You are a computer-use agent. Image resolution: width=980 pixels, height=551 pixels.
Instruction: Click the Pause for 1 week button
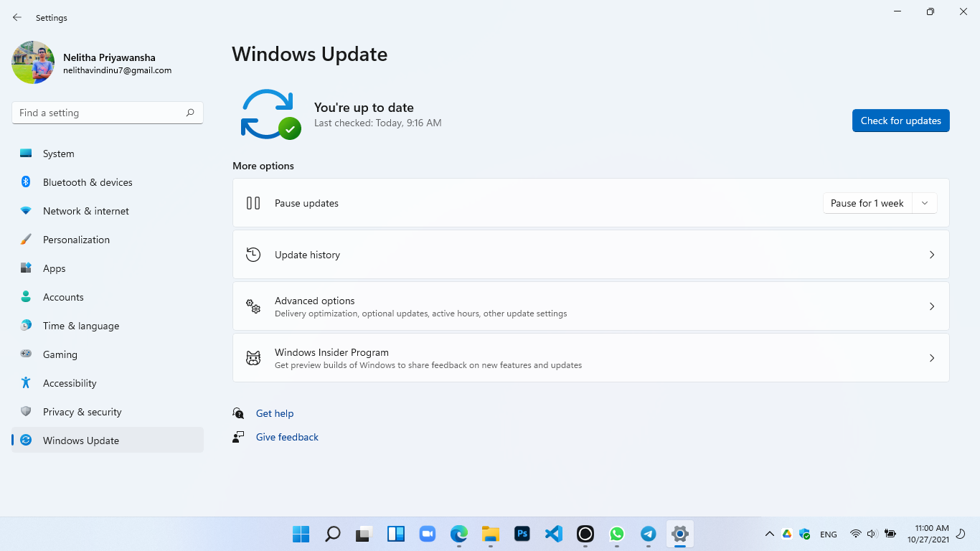pos(867,203)
